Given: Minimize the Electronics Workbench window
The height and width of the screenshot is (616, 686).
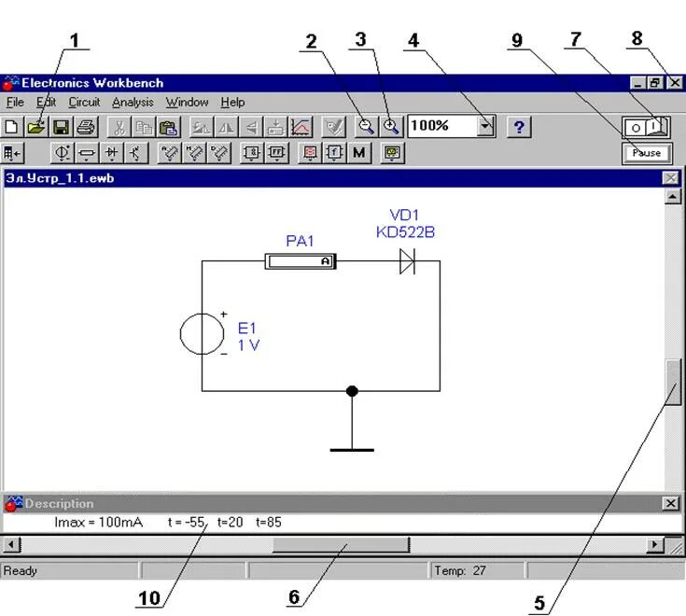Looking at the screenshot, I should 637,83.
